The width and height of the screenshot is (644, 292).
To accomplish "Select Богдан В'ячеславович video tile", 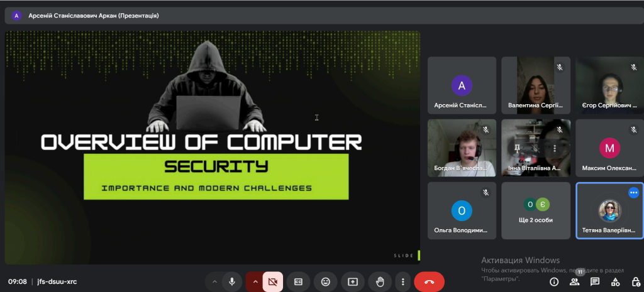I will [462, 148].
